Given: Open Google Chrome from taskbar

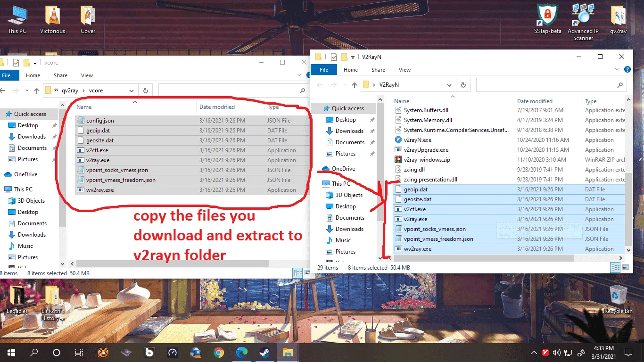Looking at the screenshot, I should tap(218, 352).
